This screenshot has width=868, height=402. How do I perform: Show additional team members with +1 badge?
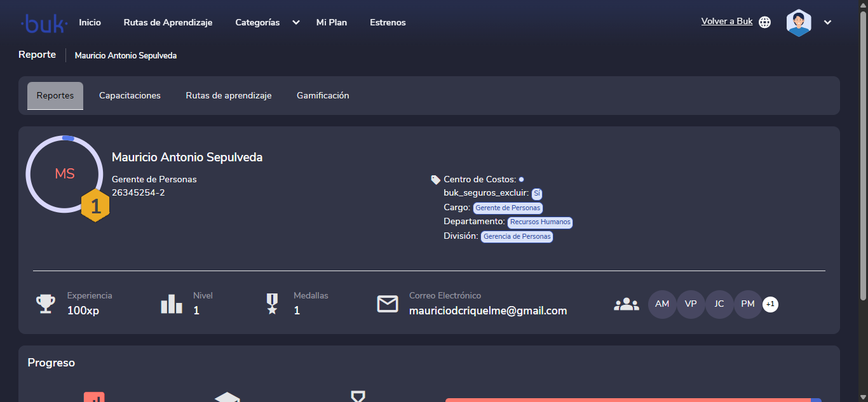(770, 304)
